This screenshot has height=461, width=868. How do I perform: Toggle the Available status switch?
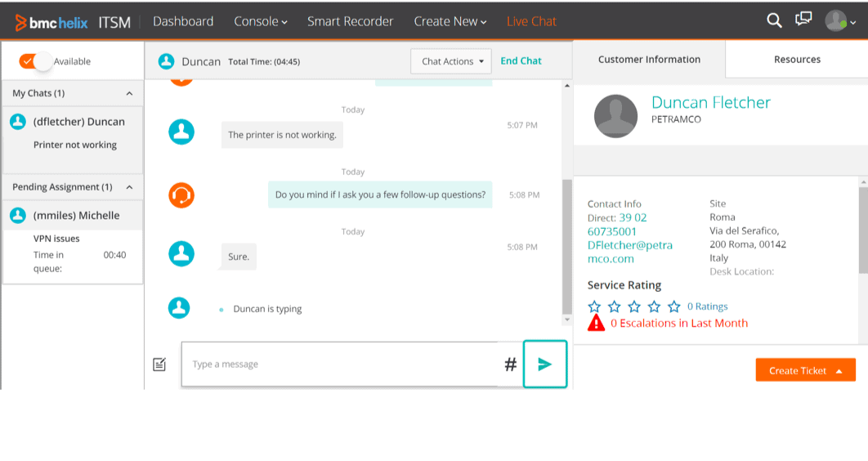pyautogui.click(x=35, y=60)
